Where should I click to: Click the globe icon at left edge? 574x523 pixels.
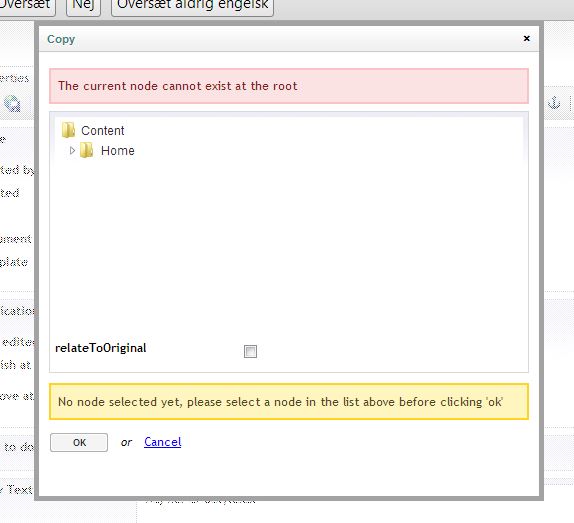[12, 104]
